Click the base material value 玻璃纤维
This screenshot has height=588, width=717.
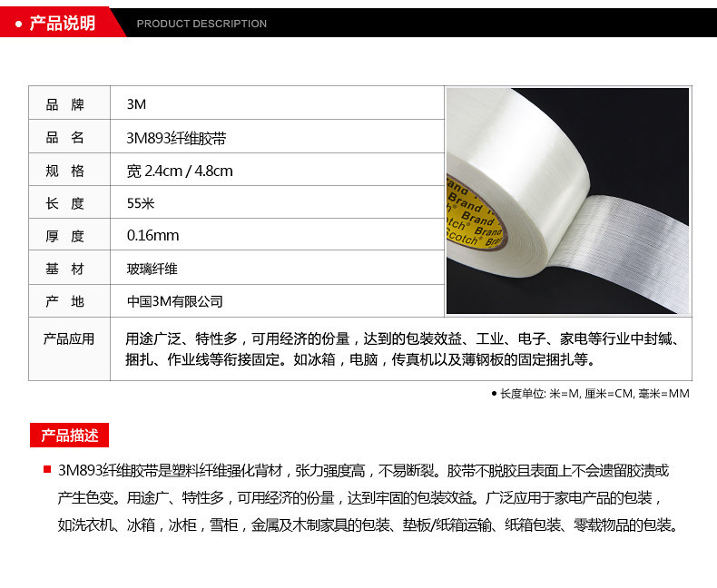[x=152, y=269]
